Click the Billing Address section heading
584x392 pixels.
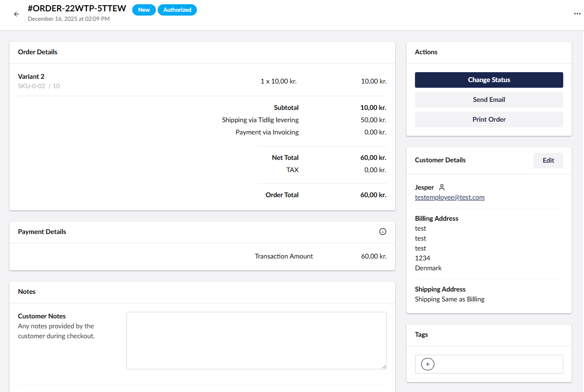(x=436, y=218)
